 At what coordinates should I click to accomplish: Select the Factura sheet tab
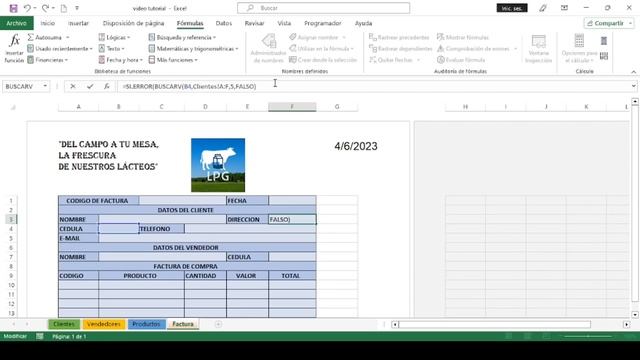point(183,324)
